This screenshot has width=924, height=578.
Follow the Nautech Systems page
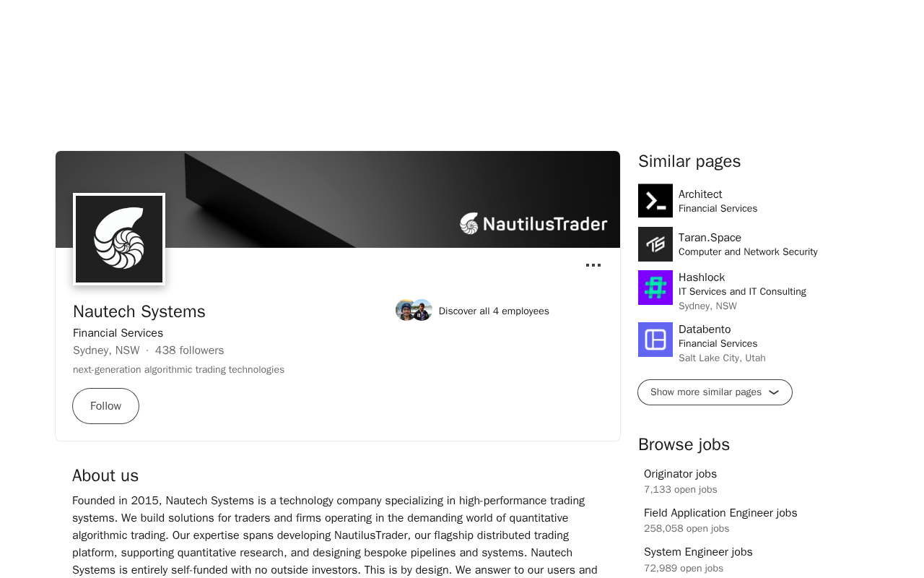(x=105, y=406)
